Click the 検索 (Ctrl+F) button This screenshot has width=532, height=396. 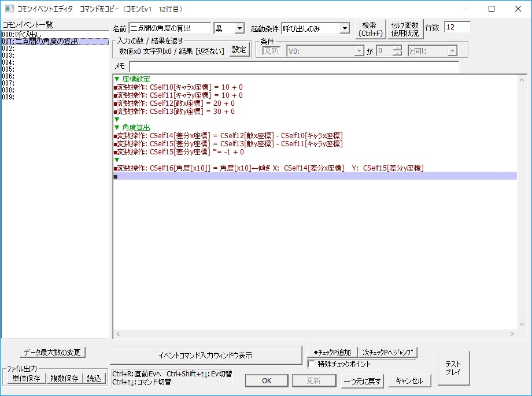tap(371, 29)
